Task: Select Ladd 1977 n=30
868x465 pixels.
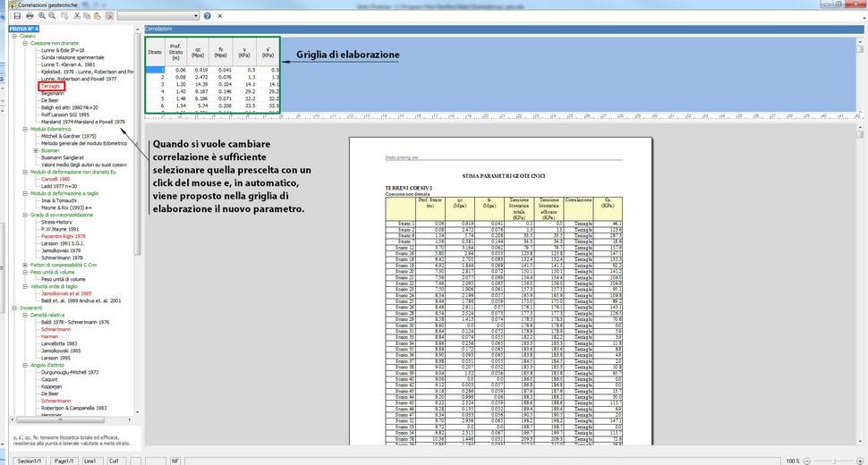Action: click(x=57, y=186)
